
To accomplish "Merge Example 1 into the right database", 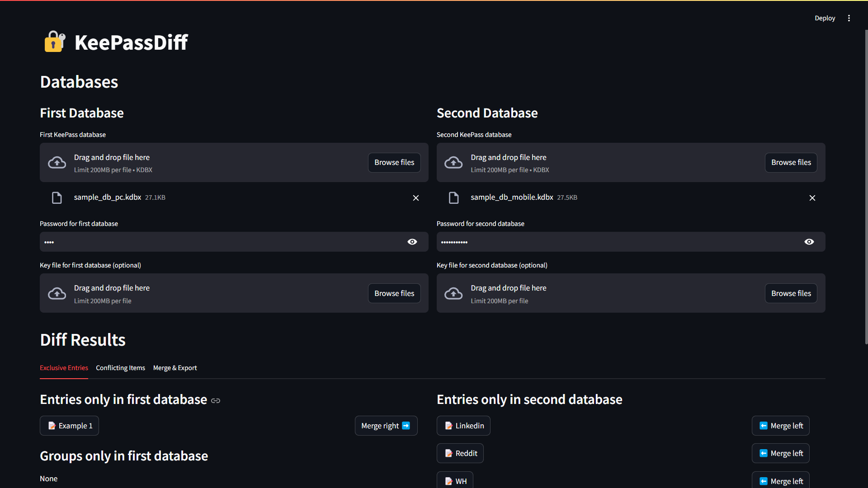I will [x=386, y=426].
